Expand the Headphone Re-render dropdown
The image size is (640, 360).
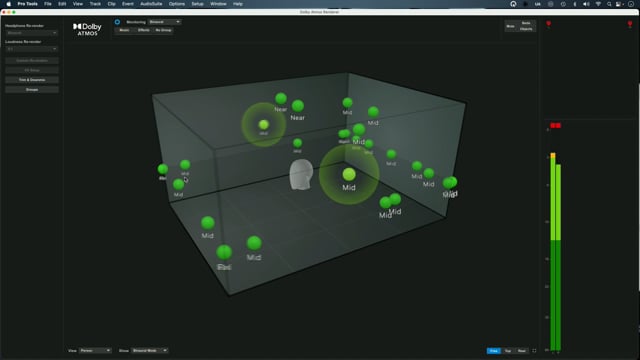tap(32, 33)
